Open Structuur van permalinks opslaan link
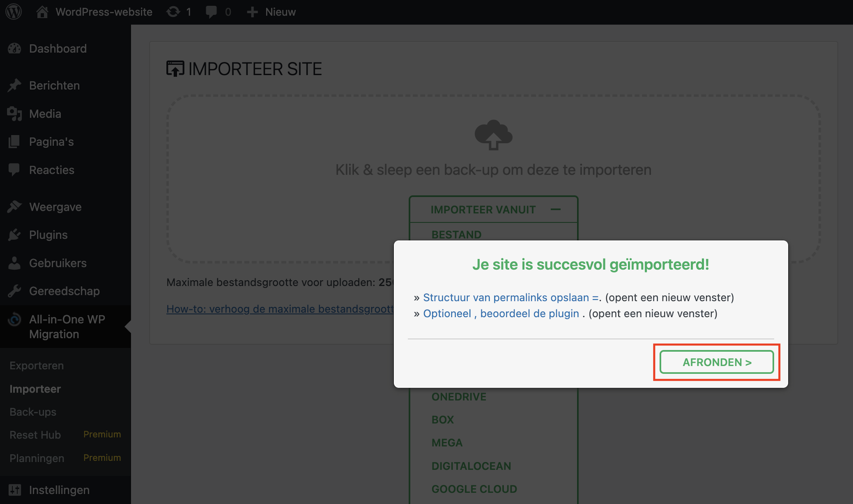 pos(511,297)
